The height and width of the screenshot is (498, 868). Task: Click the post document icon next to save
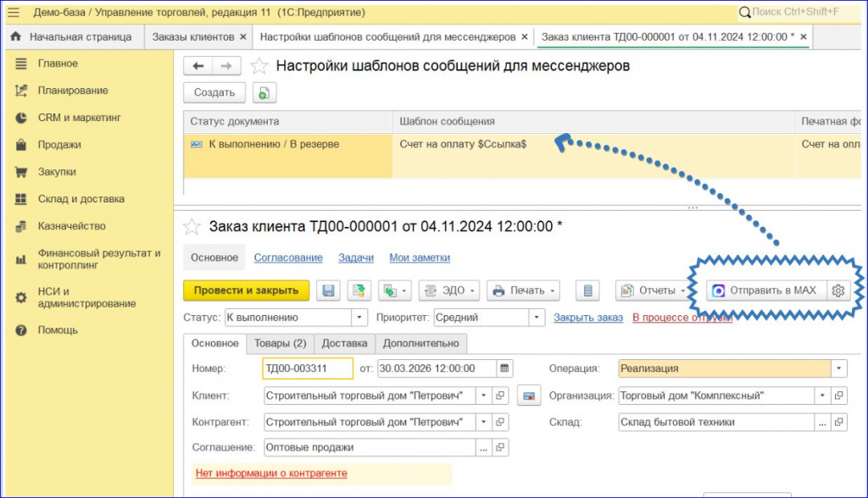[359, 290]
